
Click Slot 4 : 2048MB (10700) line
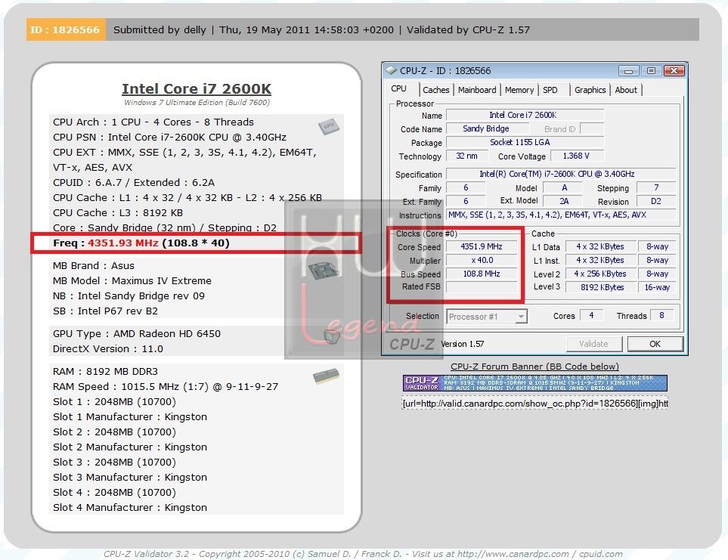tap(114, 492)
